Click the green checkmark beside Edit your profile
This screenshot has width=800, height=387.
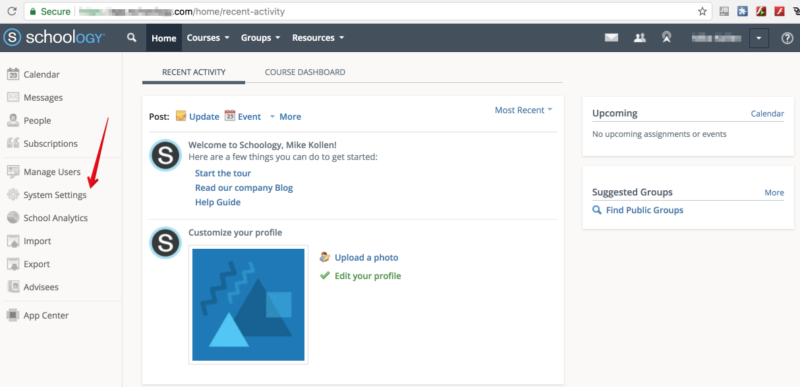(x=324, y=275)
